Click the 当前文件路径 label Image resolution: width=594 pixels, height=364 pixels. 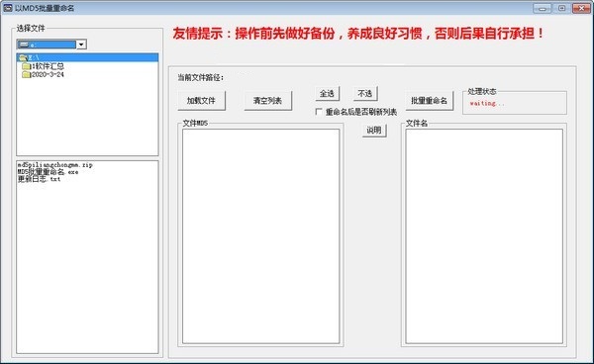pos(201,77)
